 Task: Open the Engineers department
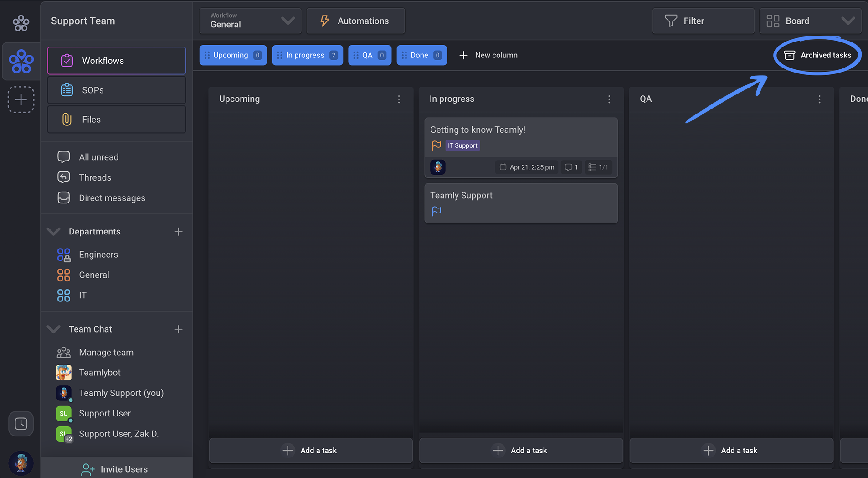98,255
